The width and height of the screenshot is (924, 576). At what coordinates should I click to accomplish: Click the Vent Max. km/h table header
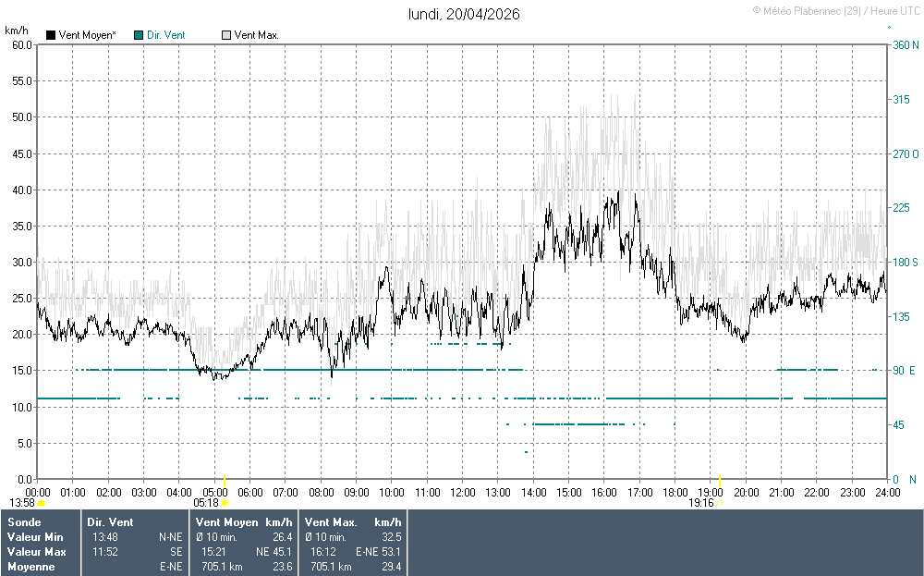pos(354,522)
